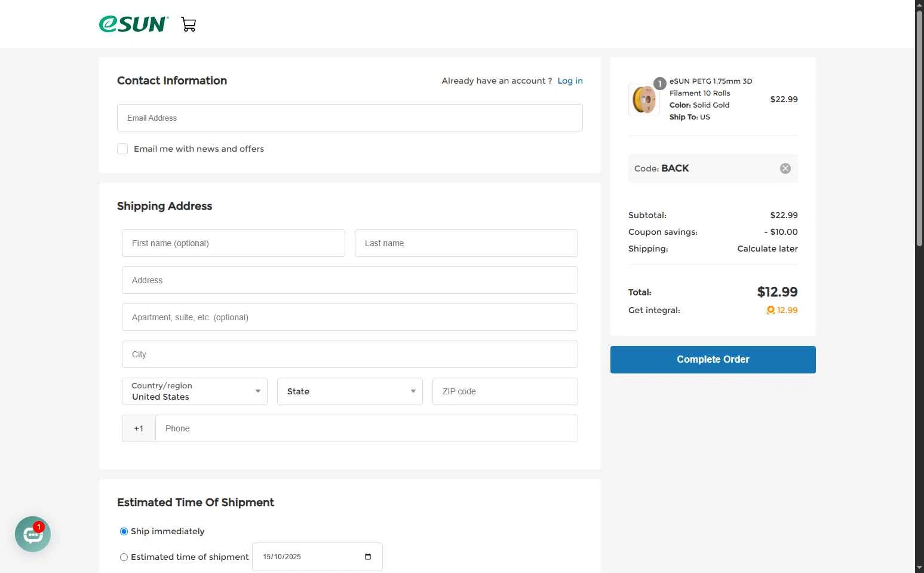The image size is (924, 573).
Task: Tick Email me with news and offers
Action: 122,149
